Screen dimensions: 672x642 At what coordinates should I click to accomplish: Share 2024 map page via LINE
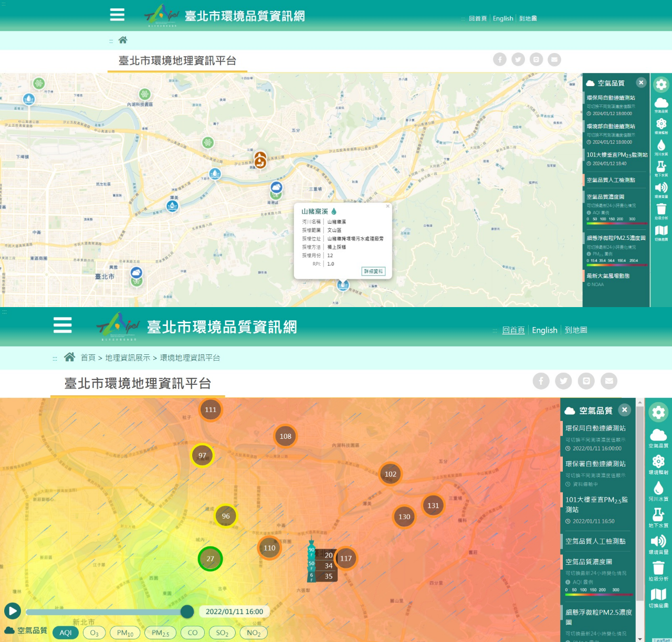(x=536, y=59)
